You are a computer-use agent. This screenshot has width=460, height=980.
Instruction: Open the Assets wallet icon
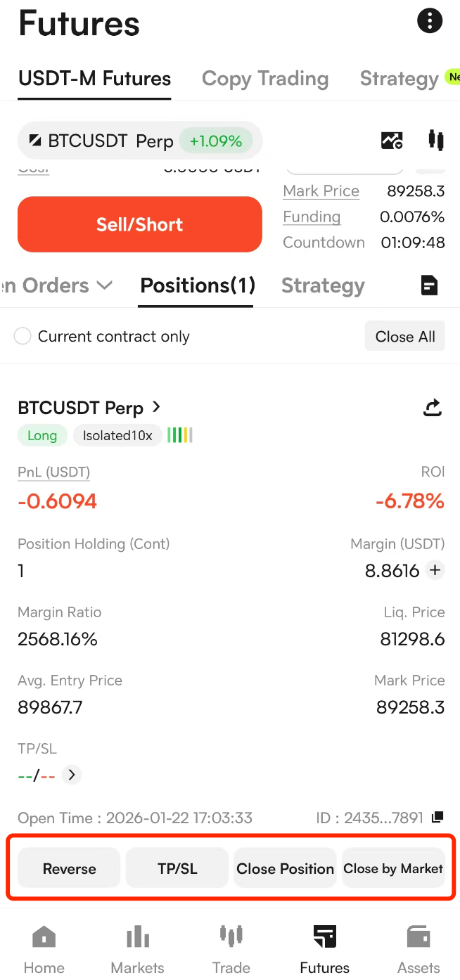click(419, 937)
